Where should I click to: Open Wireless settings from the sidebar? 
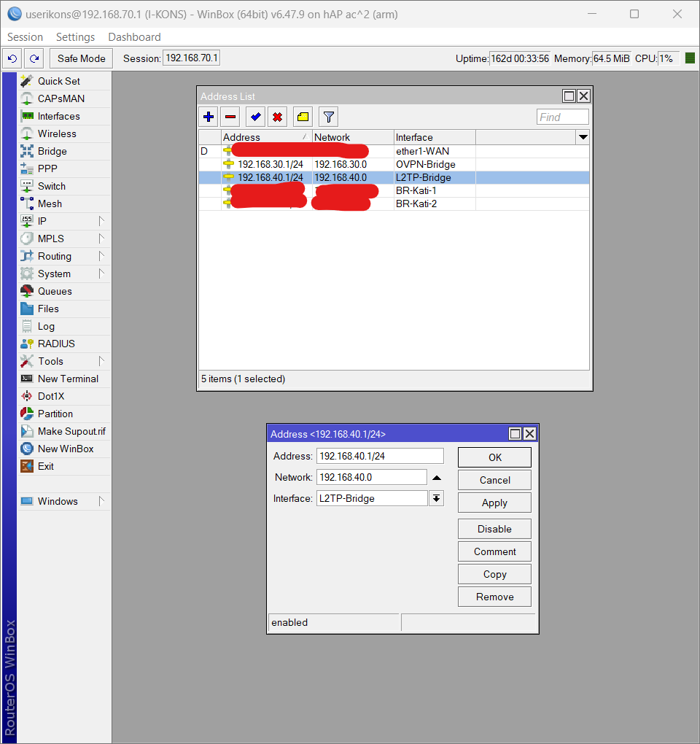[x=54, y=133]
